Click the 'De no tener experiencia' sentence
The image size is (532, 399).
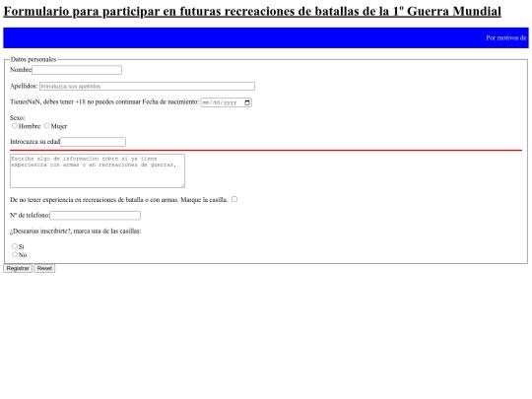(x=119, y=200)
